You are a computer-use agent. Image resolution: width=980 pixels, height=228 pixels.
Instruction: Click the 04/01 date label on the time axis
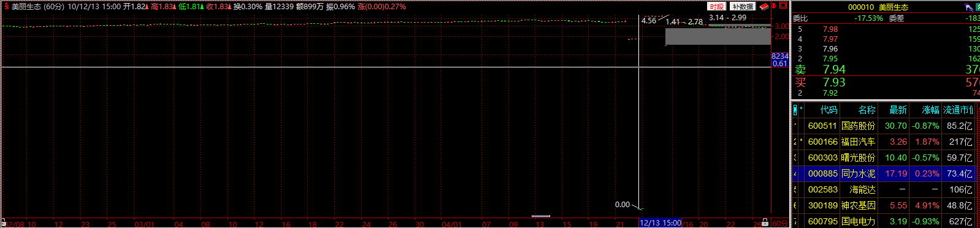[452, 224]
